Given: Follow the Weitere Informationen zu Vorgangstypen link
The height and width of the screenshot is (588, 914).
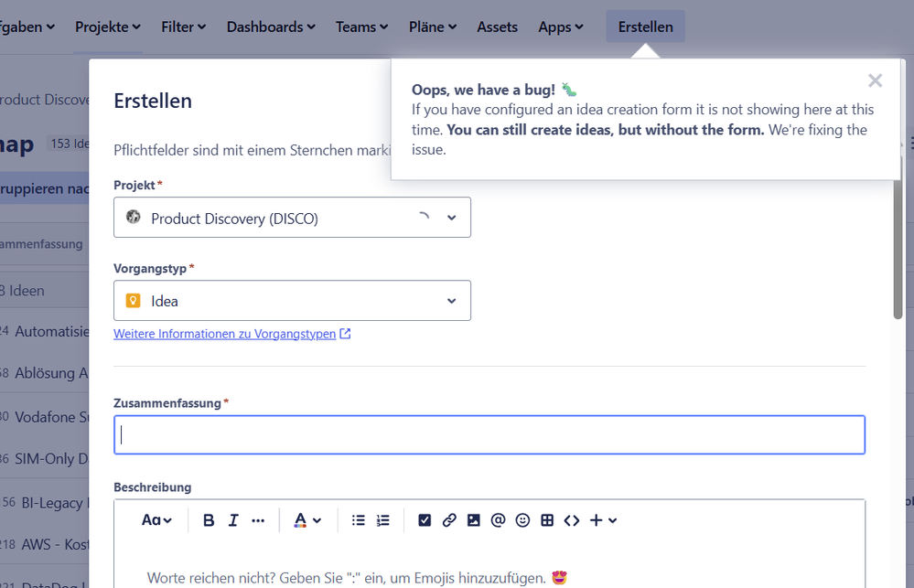Looking at the screenshot, I should pos(224,333).
